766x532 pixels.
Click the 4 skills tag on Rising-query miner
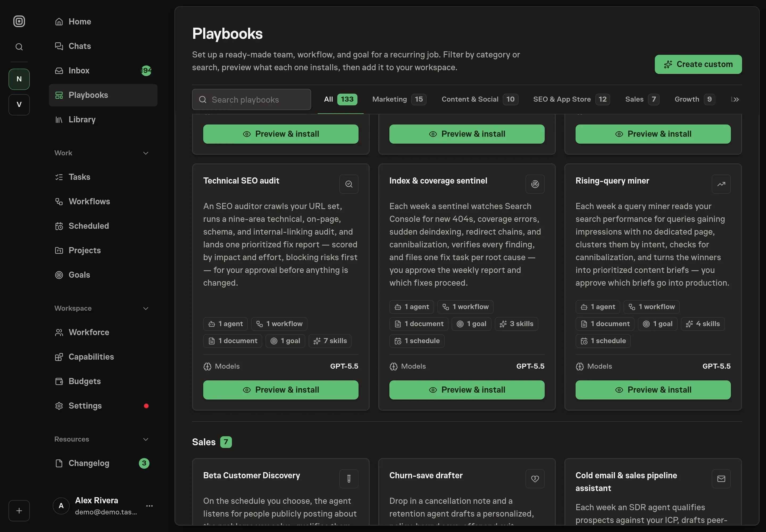point(703,324)
